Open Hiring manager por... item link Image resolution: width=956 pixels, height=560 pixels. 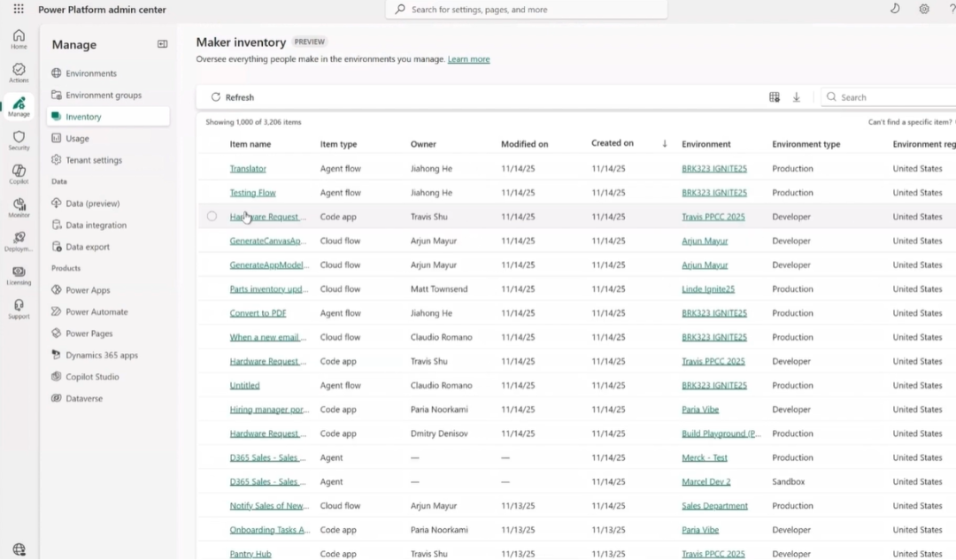(269, 409)
